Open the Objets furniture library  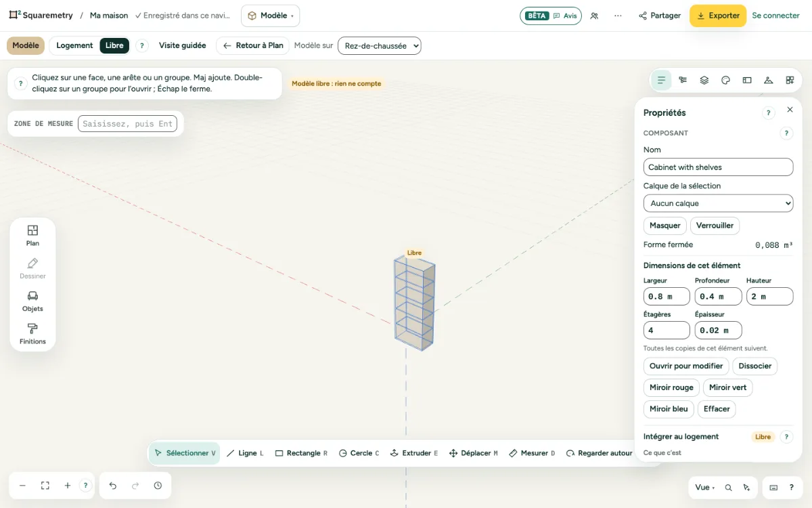coord(32,301)
